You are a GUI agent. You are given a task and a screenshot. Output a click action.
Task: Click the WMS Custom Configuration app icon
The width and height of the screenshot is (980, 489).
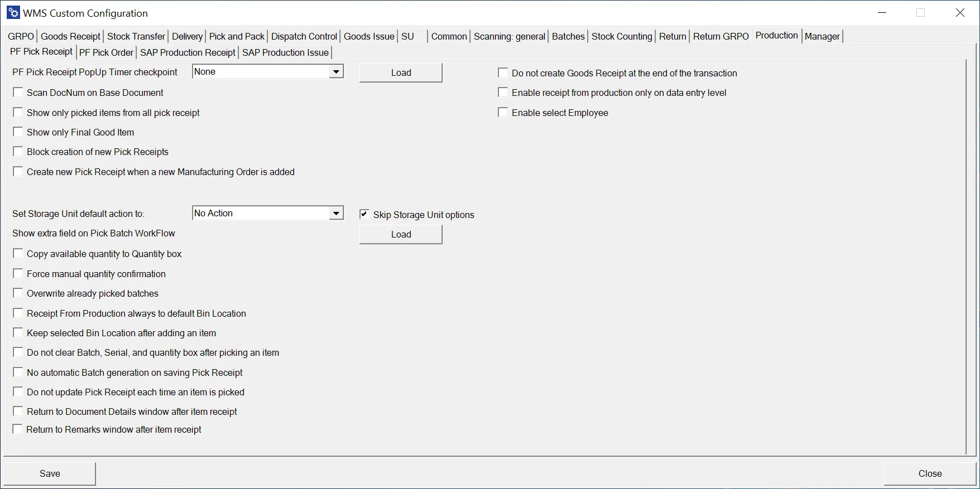click(x=13, y=12)
